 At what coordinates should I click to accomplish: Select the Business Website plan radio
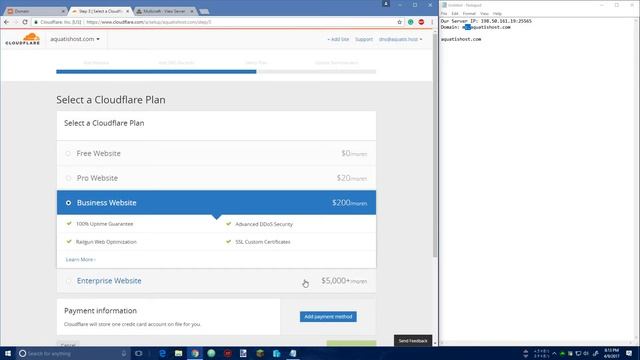click(68, 203)
